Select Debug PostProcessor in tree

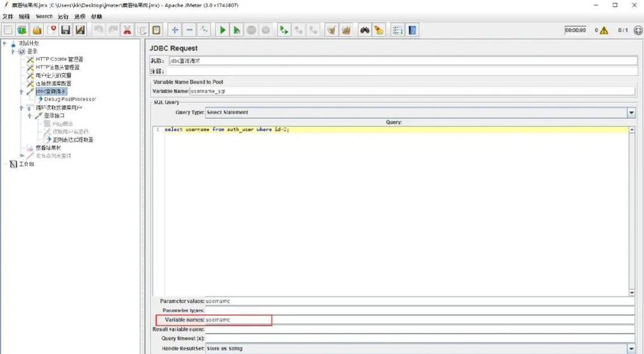pos(70,99)
